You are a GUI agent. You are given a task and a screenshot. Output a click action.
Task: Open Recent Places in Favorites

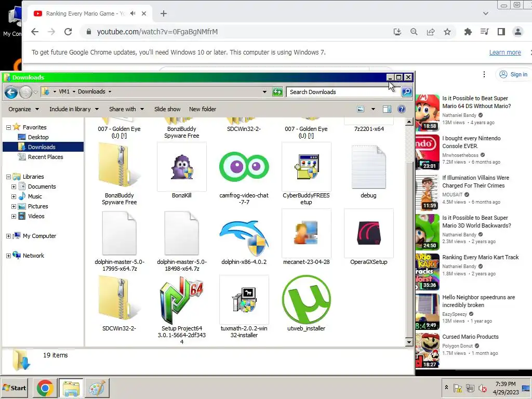click(45, 157)
